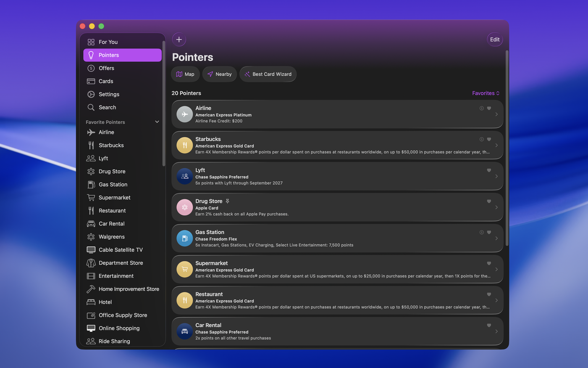Click the Airline pointer's airplane circle icon
This screenshot has width=588, height=368.
tap(184, 114)
